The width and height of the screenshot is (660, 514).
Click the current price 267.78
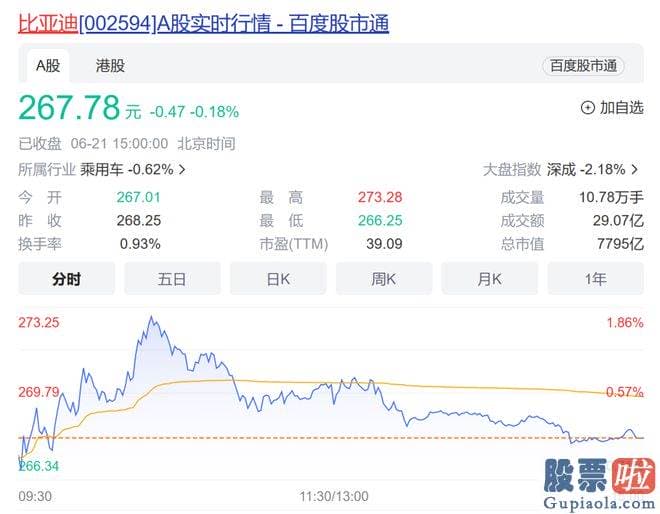69,108
